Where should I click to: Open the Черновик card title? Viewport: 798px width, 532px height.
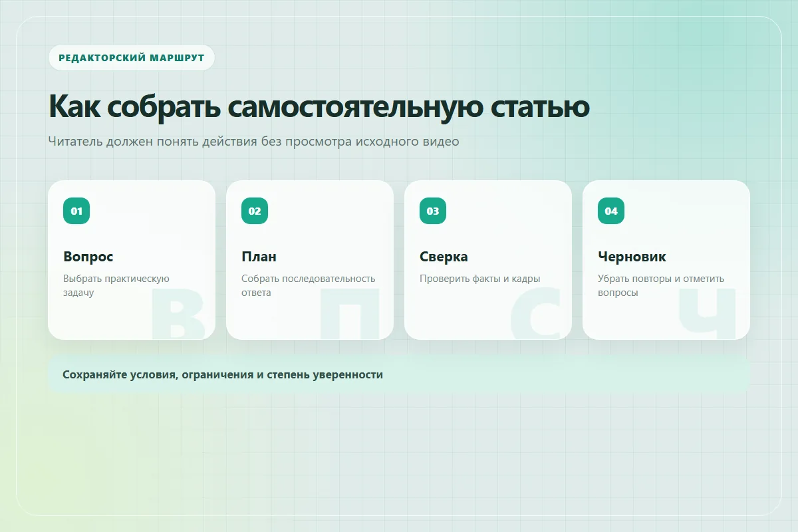632,257
